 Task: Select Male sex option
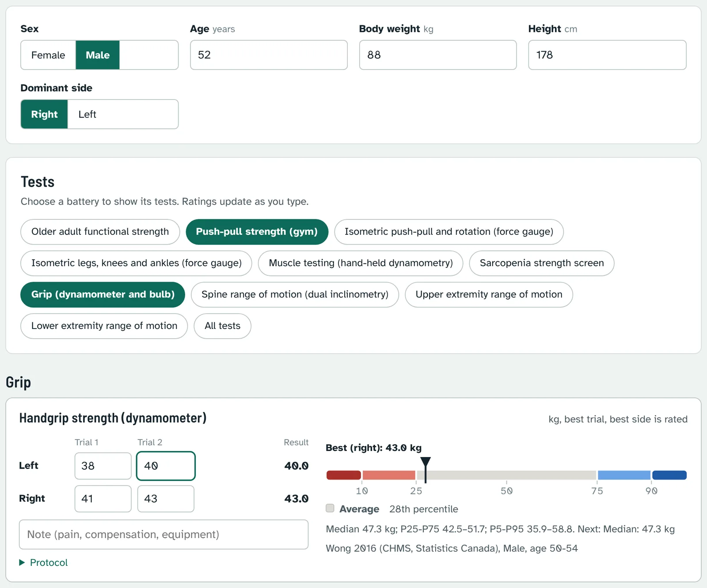click(98, 55)
